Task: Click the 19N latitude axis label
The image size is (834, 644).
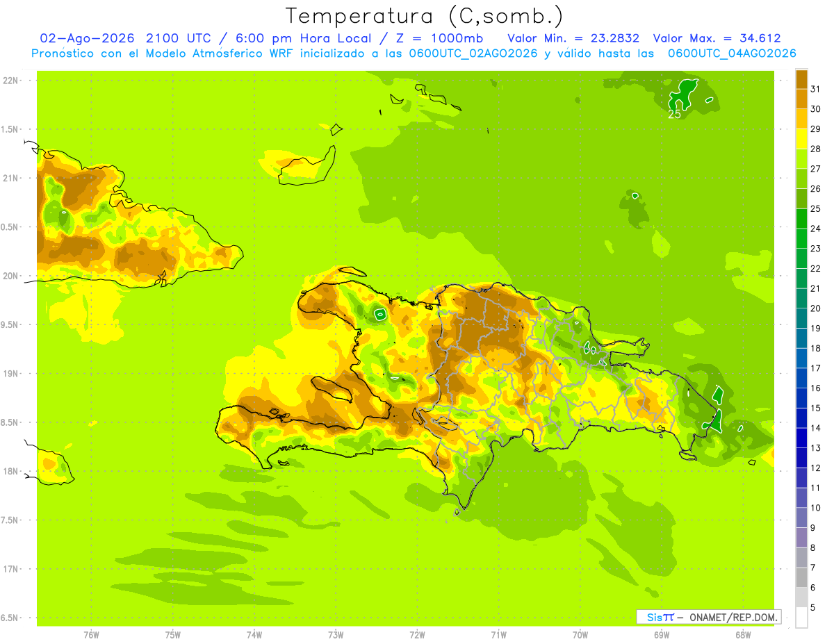Action: 10,374
